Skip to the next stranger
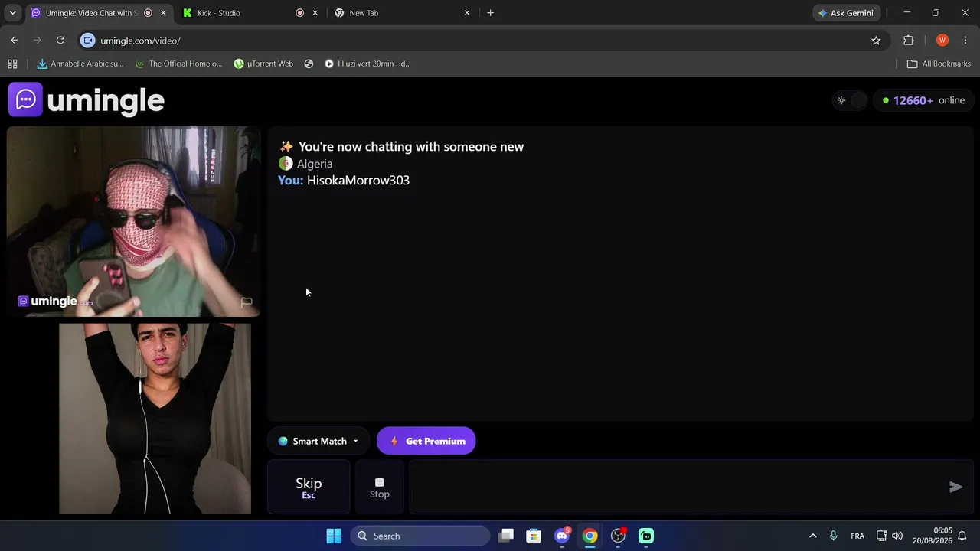Viewport: 980px width, 551px height. [309, 487]
